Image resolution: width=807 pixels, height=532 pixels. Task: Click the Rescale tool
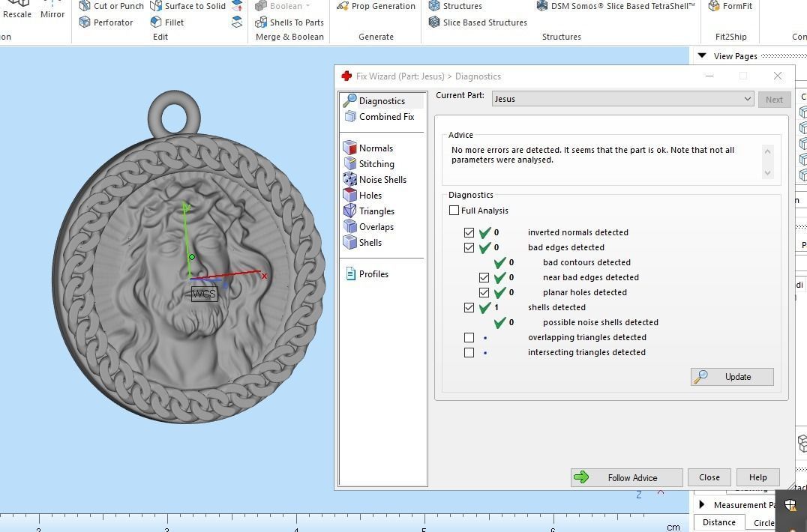click(17, 10)
